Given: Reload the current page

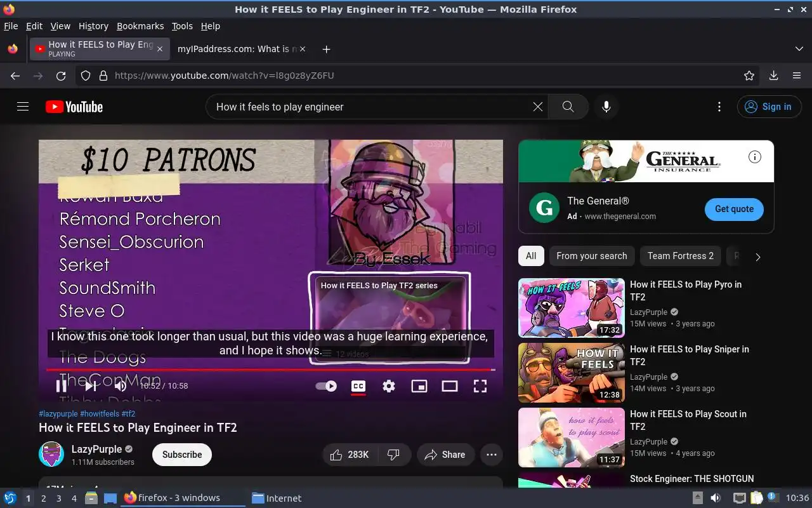Looking at the screenshot, I should 61,76.
